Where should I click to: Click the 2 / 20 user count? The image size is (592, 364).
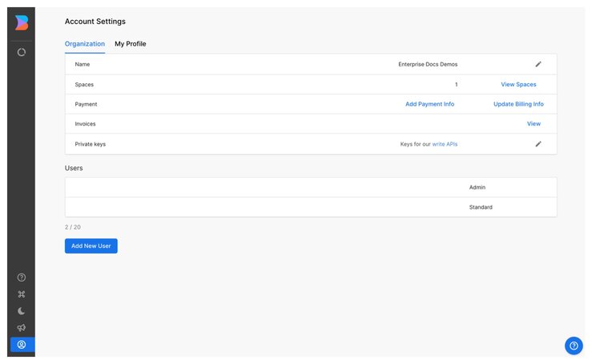tap(72, 227)
